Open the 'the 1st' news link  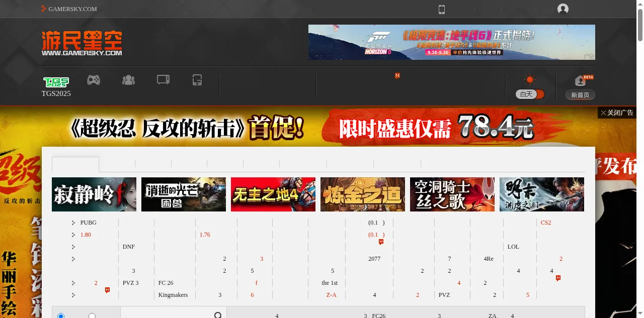330,283
